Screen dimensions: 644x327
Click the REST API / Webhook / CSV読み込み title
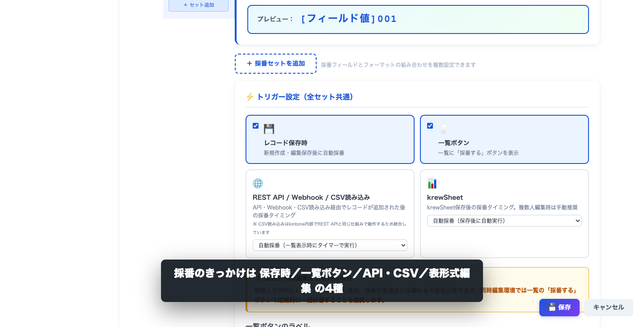pyautogui.click(x=311, y=197)
